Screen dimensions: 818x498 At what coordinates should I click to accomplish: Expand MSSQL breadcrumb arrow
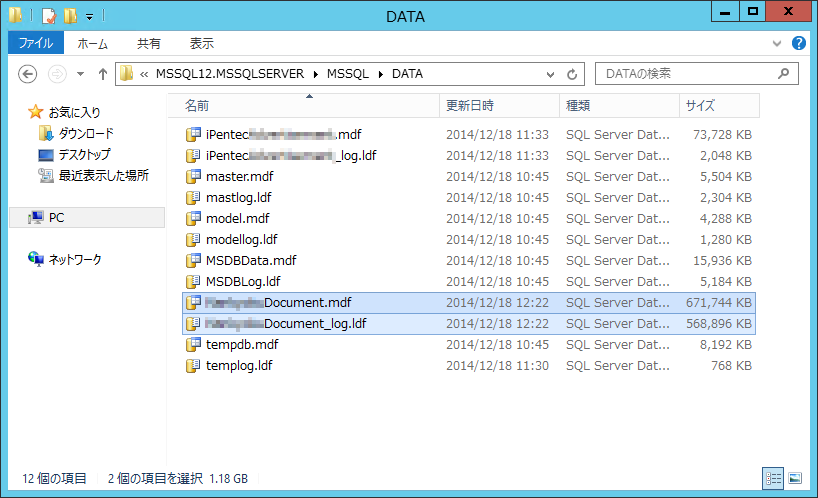tap(381, 74)
